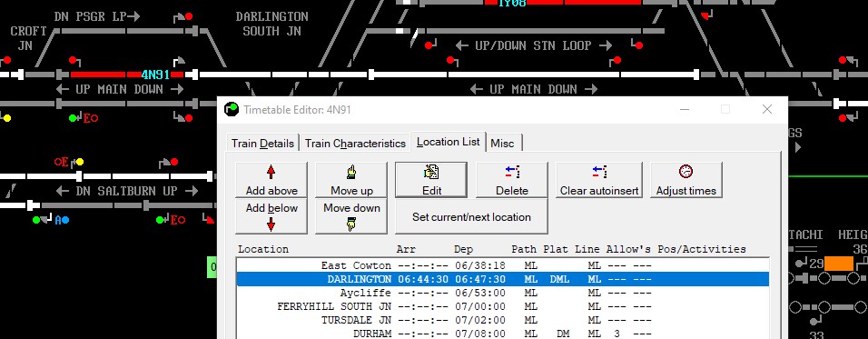This screenshot has width=868, height=339.
Task: Click East Cowton departure 06/38:18
Action: 480,266
